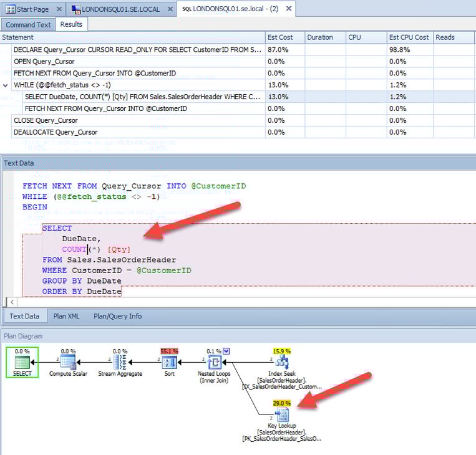
Task: Click the 29.0 % Key Lookup cost label
Action: [x=282, y=403]
